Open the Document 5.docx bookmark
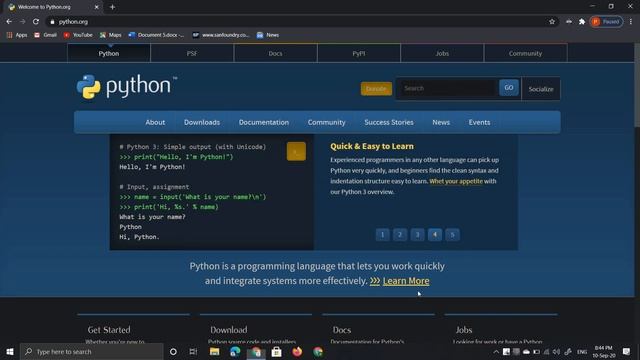640x360 pixels. [x=156, y=35]
